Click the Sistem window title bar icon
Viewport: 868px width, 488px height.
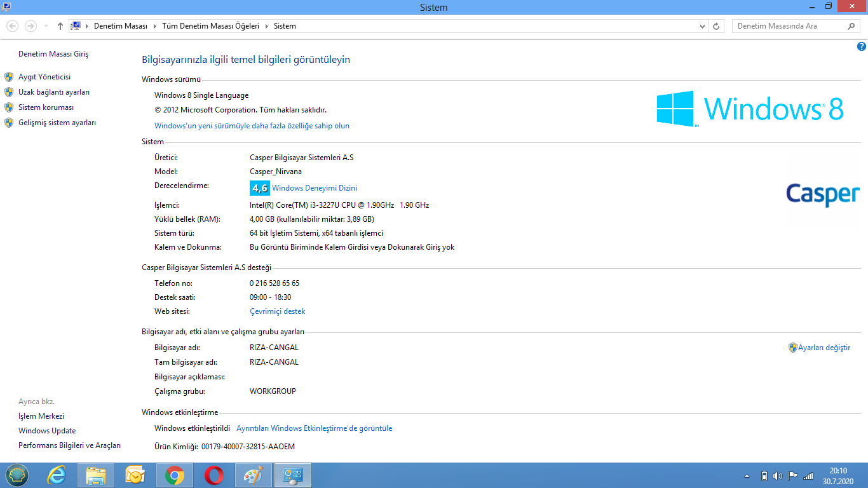[6, 6]
